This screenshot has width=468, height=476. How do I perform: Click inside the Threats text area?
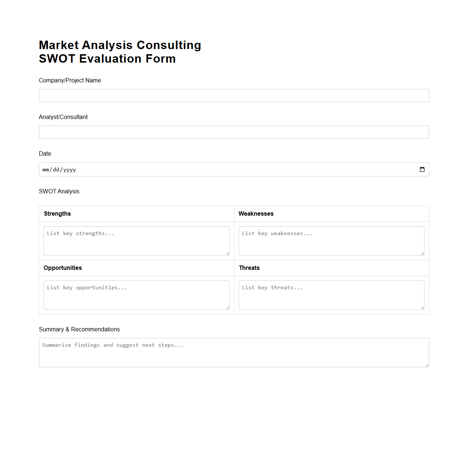(x=331, y=295)
